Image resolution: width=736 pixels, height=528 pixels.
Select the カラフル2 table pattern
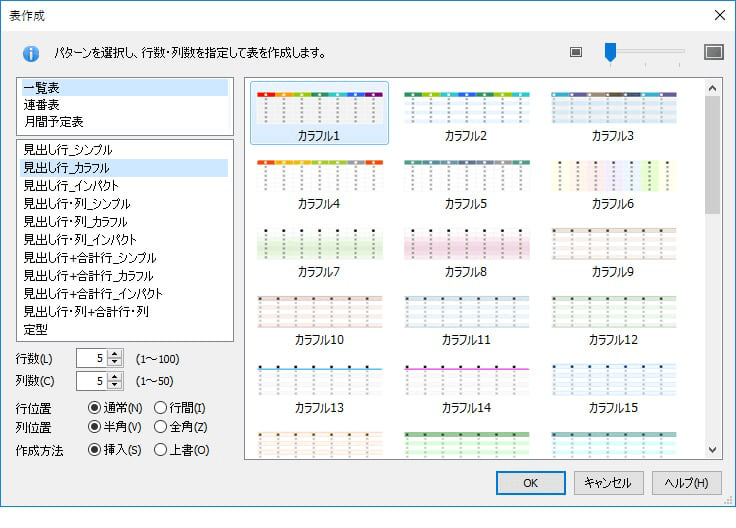[x=465, y=113]
